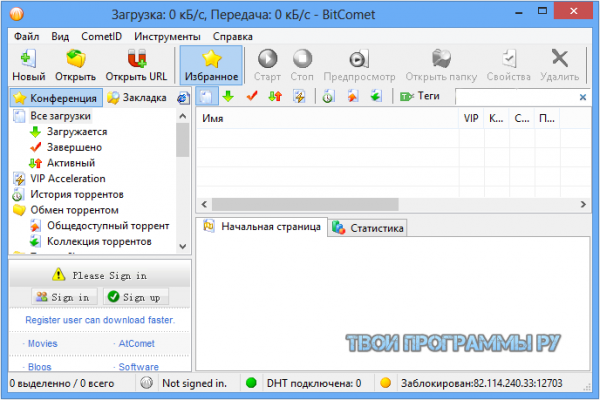Image resolution: width=600 pixels, height=400 pixels.
Task: Toggle the Избранное star button
Action: click(211, 65)
